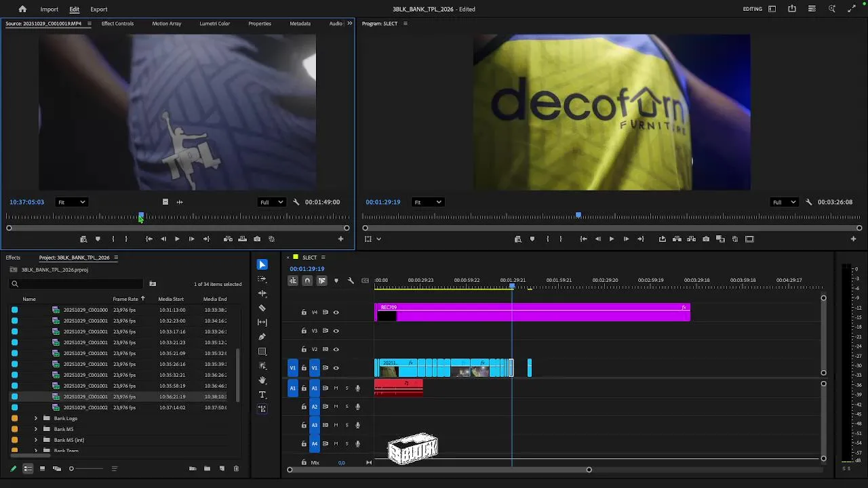Export frame from Source monitor
Viewport: 868px width, 488px height.
pos(257,239)
